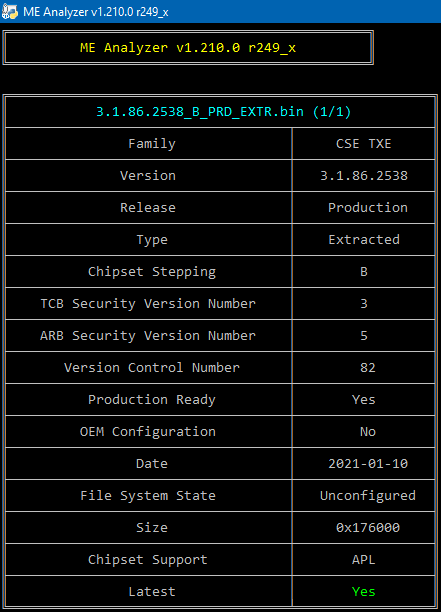The width and height of the screenshot is (441, 612).
Task: Click the window title text ME Analyzer v1.210.0
Action: [x=96, y=12]
